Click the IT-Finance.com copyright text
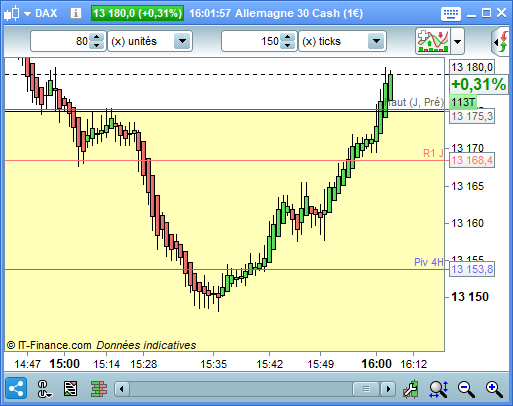This screenshot has width=513, height=406. 49,345
